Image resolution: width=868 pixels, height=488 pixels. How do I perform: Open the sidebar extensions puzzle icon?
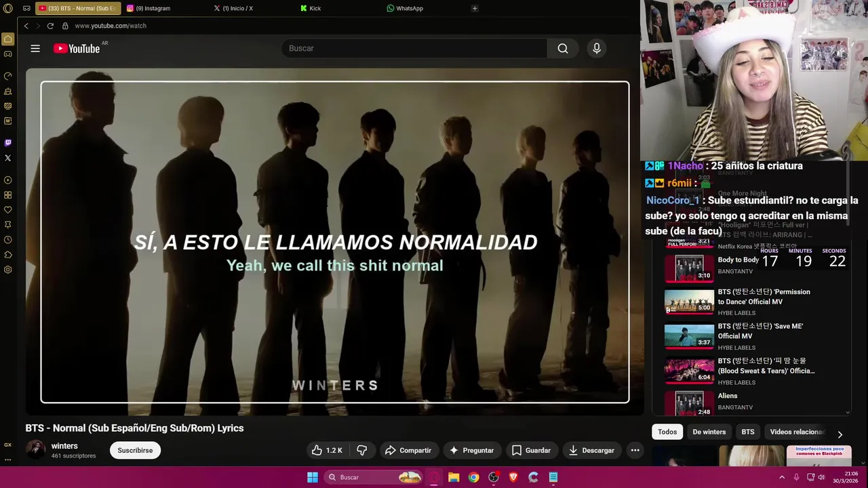(8, 255)
